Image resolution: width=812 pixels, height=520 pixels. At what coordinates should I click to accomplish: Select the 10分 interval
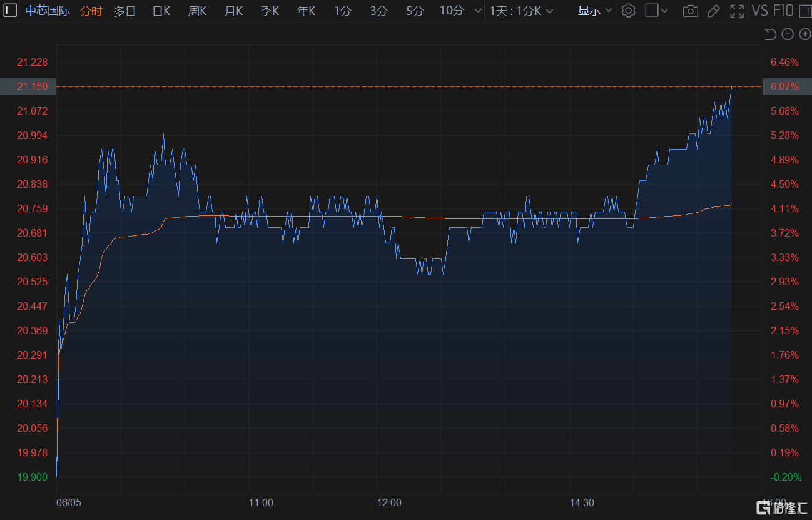452,11
